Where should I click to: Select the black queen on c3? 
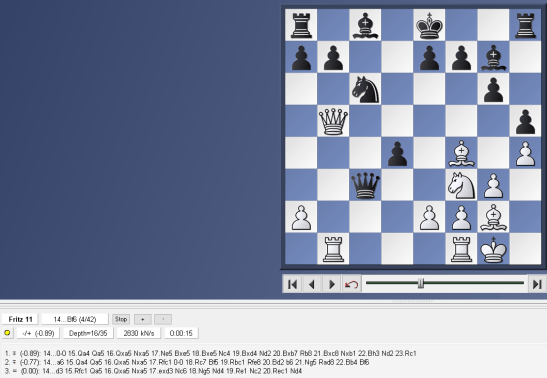[x=365, y=185]
